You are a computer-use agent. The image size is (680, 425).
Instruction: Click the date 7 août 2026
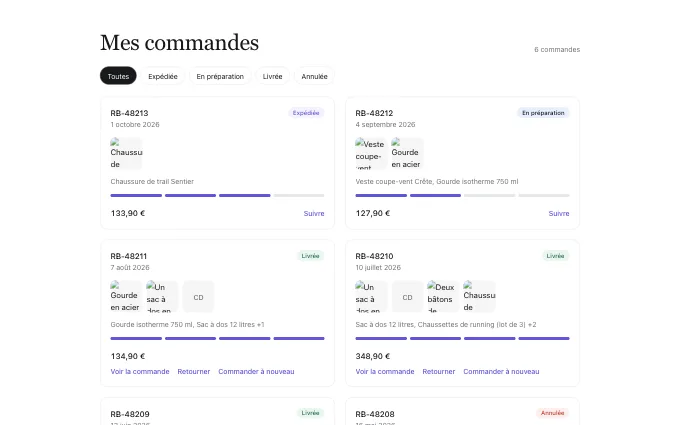[x=130, y=268]
